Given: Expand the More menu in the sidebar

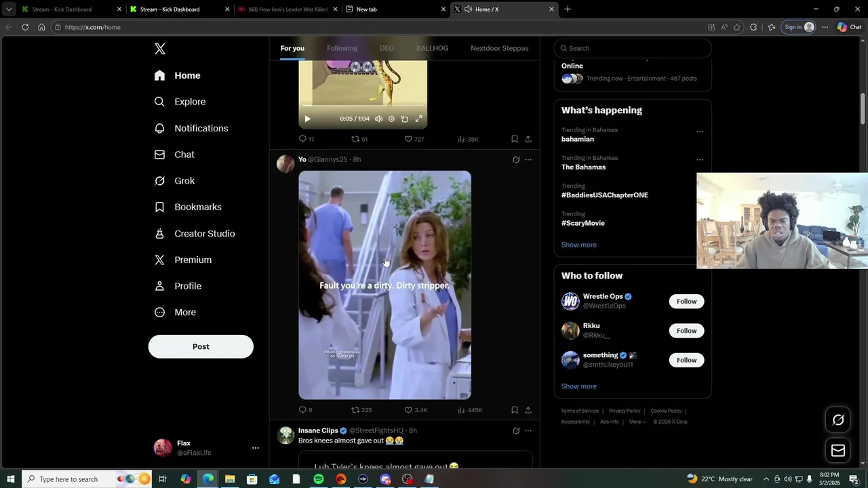Looking at the screenshot, I should [x=175, y=312].
